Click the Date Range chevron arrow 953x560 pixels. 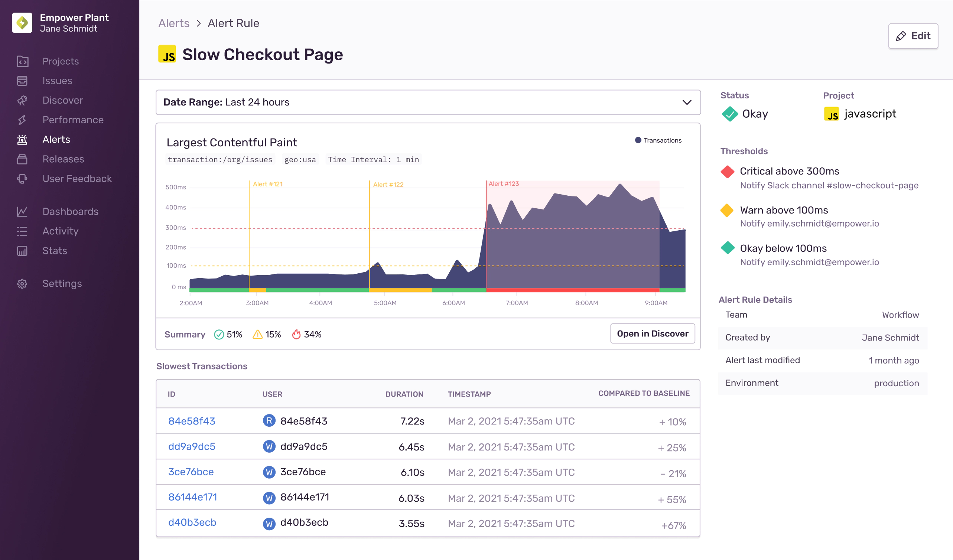tap(686, 102)
